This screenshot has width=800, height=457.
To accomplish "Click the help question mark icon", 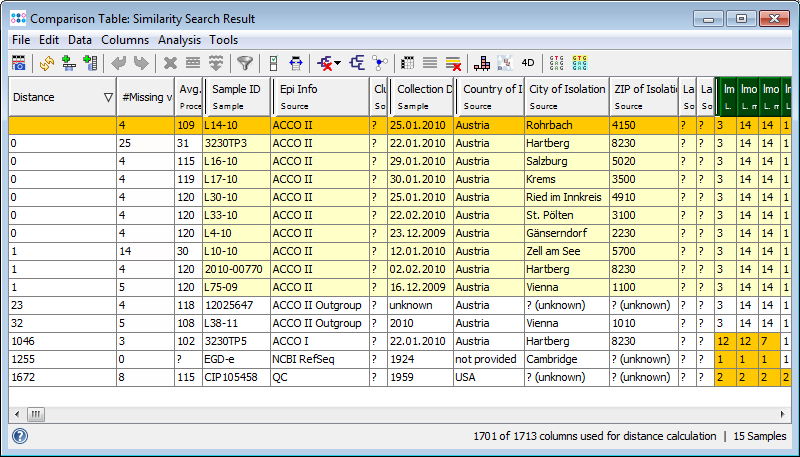I will (19, 436).
